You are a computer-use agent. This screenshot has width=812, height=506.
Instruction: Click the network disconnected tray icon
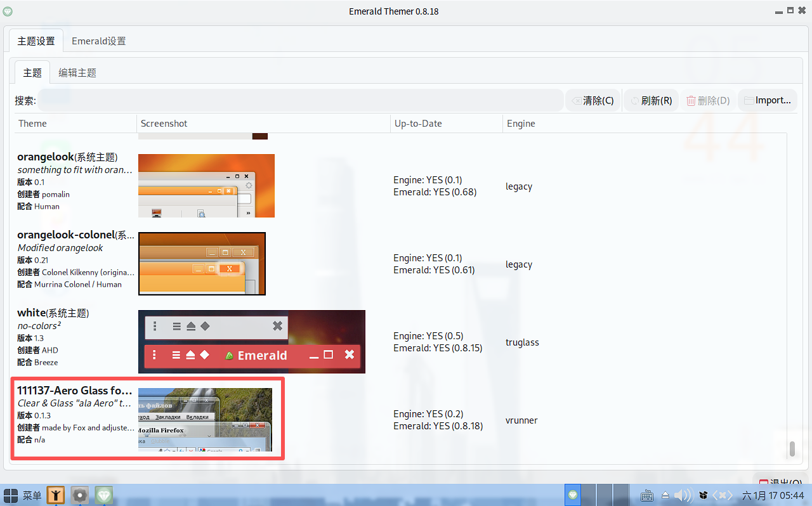(723, 495)
